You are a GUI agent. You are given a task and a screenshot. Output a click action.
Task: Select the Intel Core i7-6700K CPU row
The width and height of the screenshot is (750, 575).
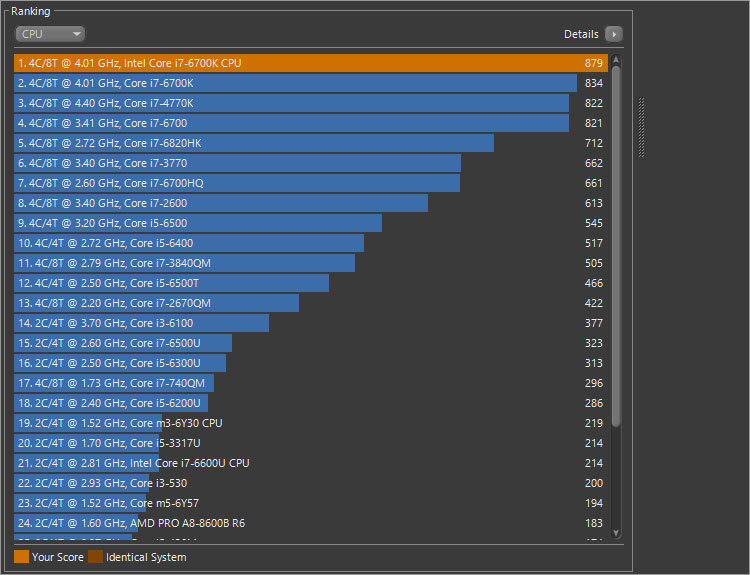tap(311, 63)
